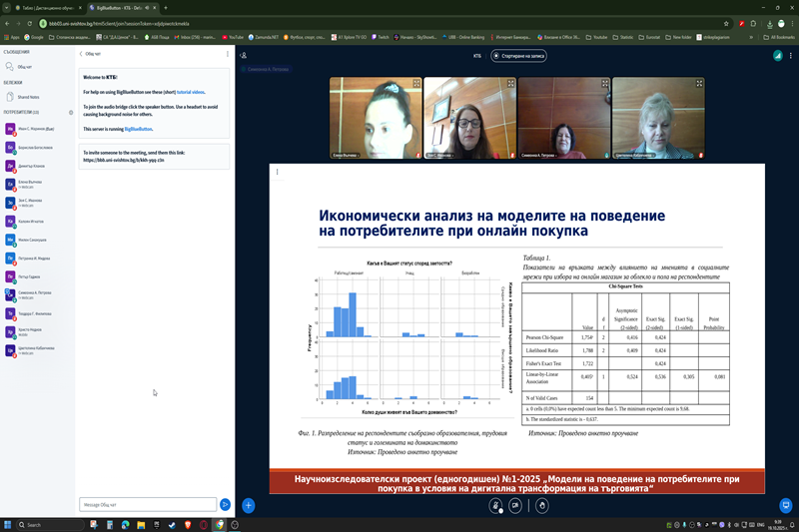Open the BigBlueButton link in welcome message
This screenshot has width=799, height=532.
point(139,129)
